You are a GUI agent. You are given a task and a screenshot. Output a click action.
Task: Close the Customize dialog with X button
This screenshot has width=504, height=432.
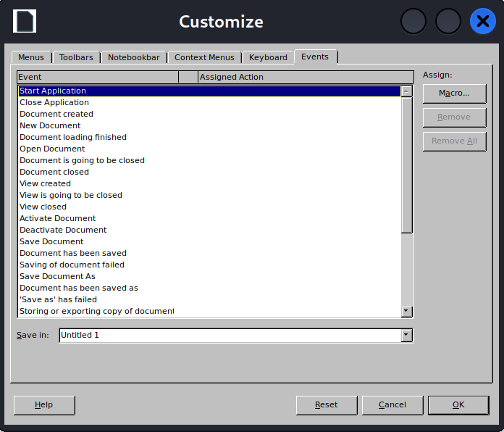point(482,21)
